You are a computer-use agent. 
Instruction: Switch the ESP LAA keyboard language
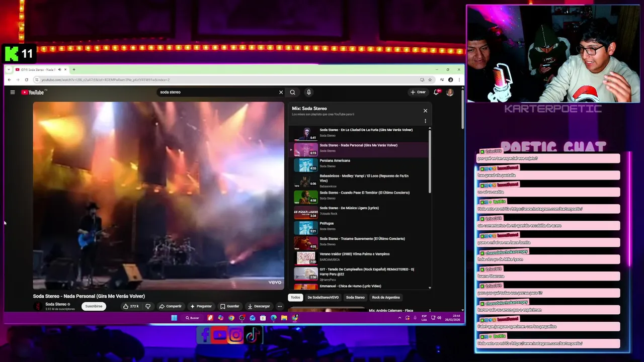pyautogui.click(x=424, y=318)
